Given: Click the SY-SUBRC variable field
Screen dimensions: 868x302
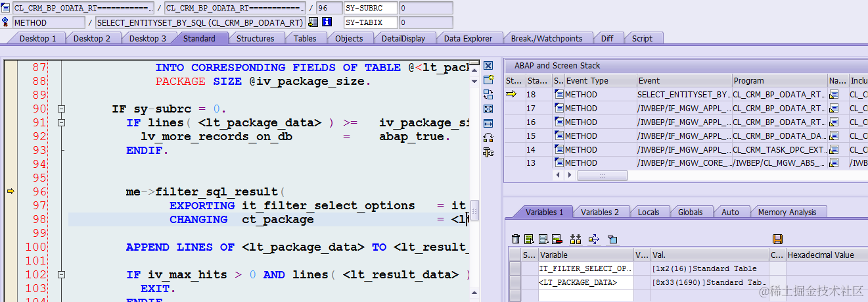Looking at the screenshot, I should tap(371, 8).
